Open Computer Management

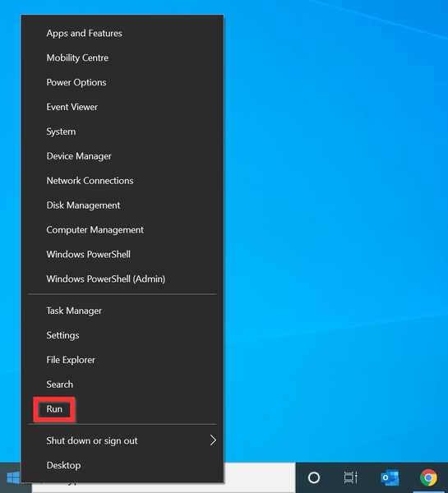tap(122, 230)
